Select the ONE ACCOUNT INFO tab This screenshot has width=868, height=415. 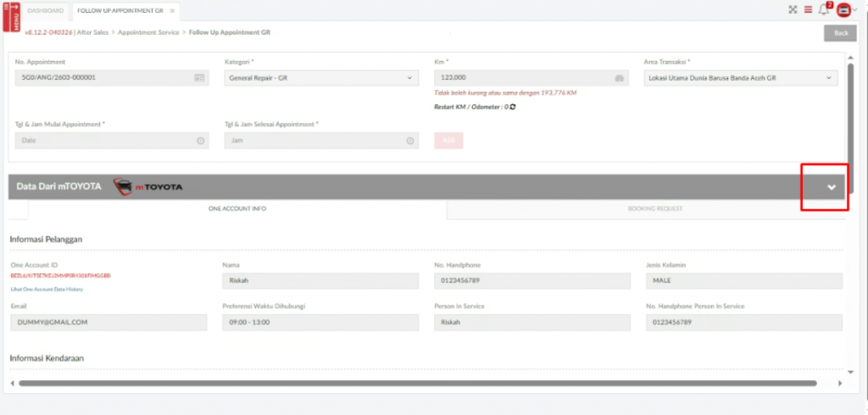[237, 208]
